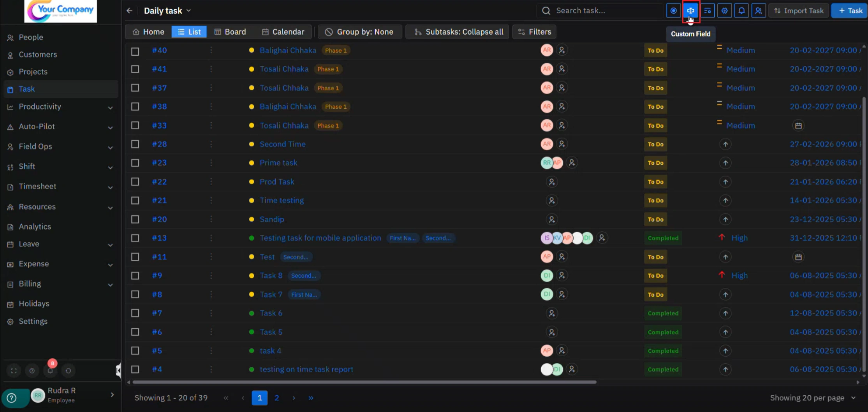Click the gear settings icon in top toolbar
Image resolution: width=868 pixels, height=412 pixels.
(724, 11)
